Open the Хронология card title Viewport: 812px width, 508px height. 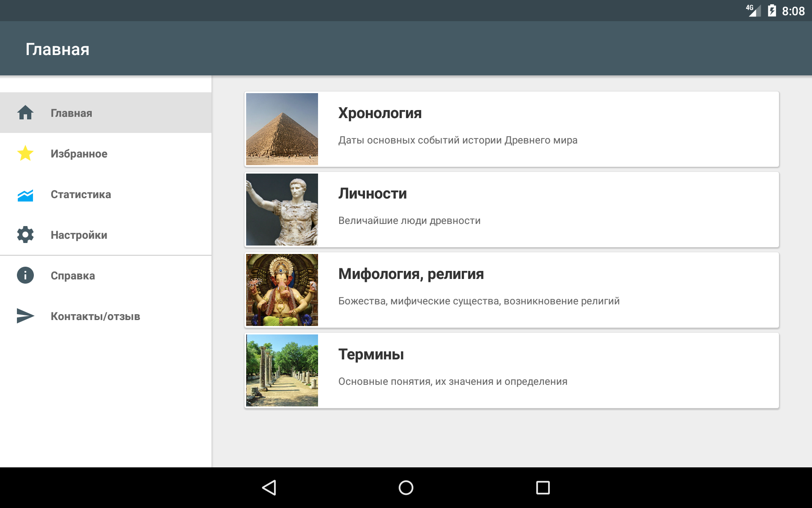pyautogui.click(x=380, y=113)
